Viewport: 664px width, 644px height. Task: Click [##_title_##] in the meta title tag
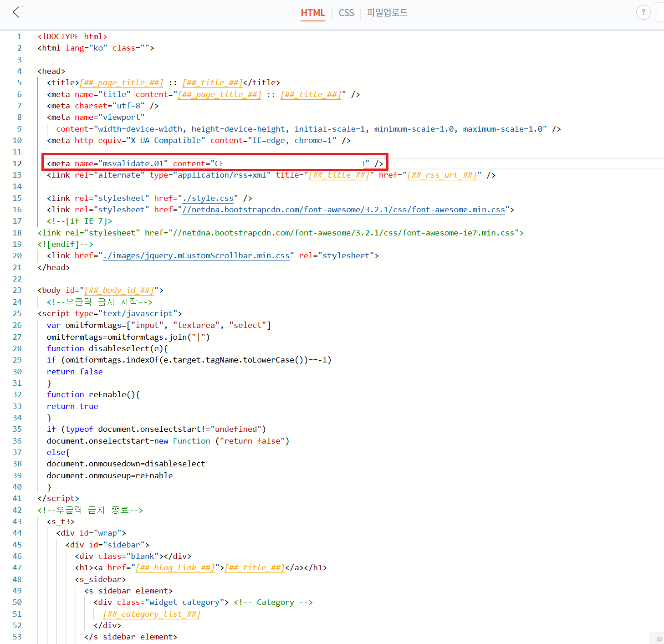[x=311, y=94]
